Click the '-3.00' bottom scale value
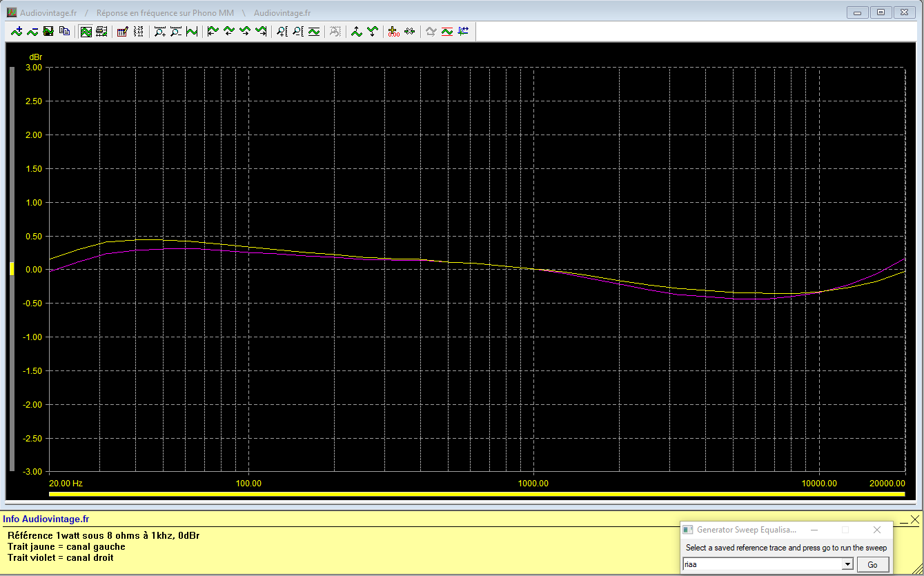Viewport: 924px width, 576px height. (x=32, y=472)
